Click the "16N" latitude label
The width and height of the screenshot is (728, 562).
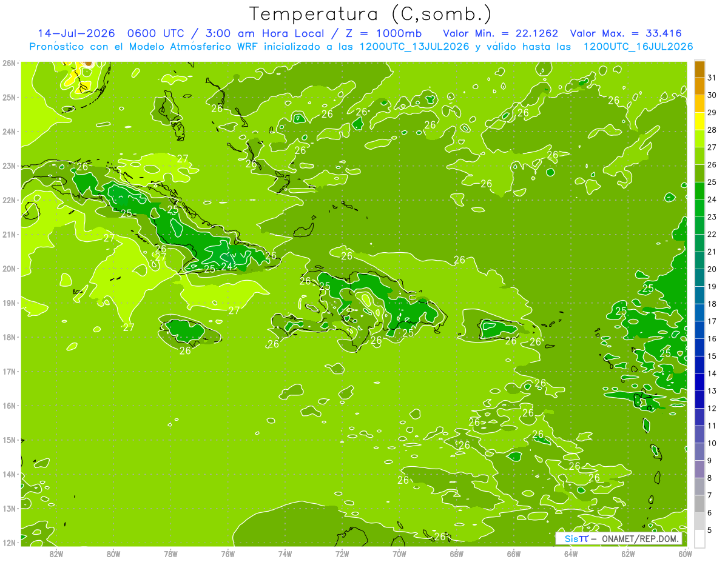tap(10, 406)
